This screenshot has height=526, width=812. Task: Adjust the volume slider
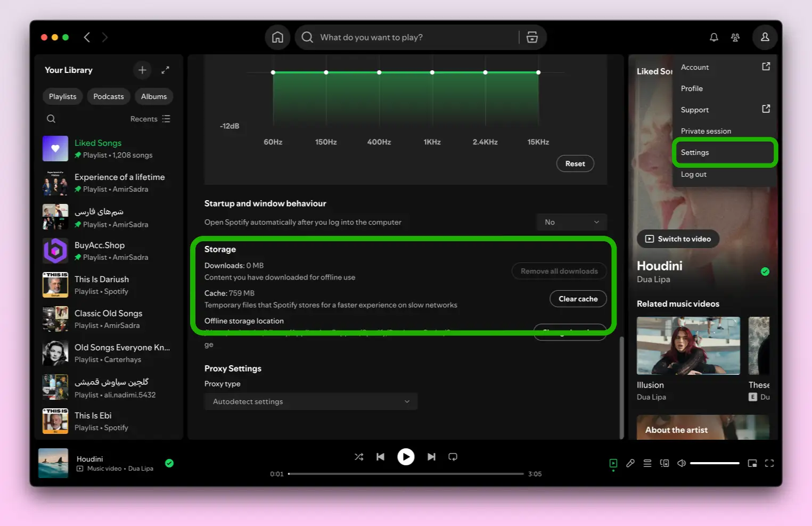click(x=715, y=463)
